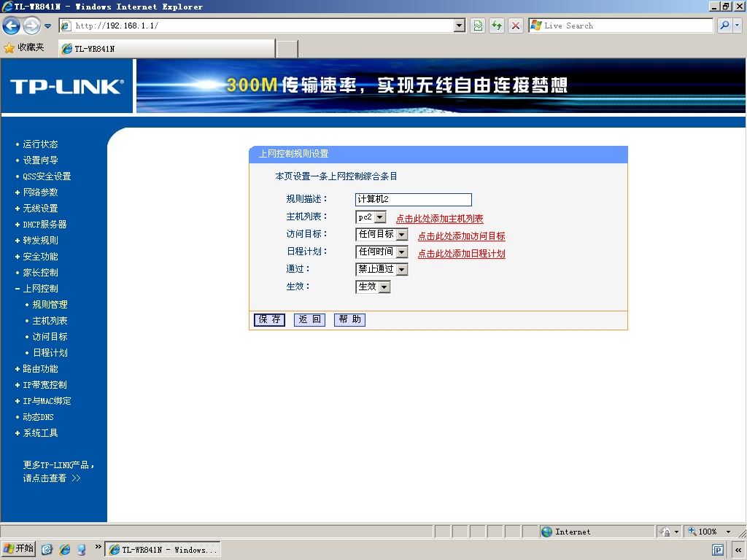Open the Windows 开始 start button
The height and width of the screenshot is (560, 747).
pyautogui.click(x=18, y=549)
